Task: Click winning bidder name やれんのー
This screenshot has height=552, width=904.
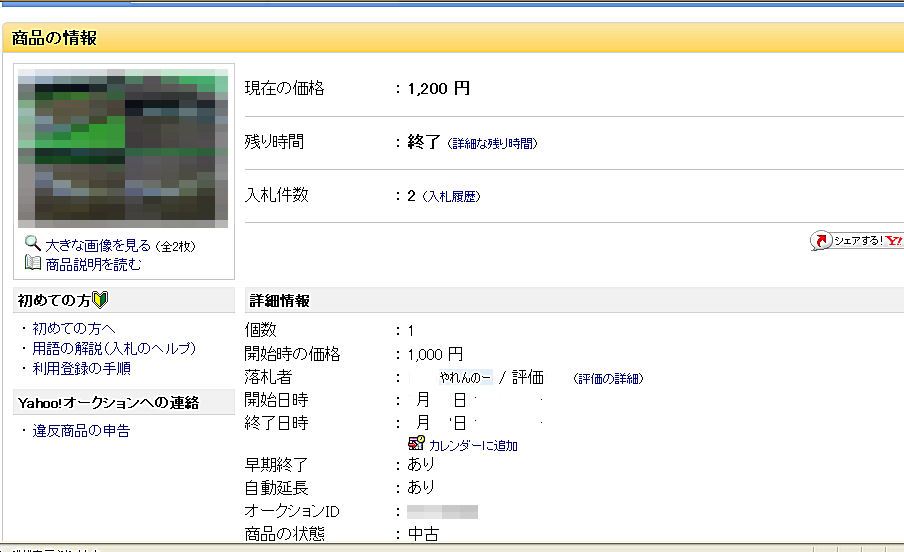Action: pos(465,377)
